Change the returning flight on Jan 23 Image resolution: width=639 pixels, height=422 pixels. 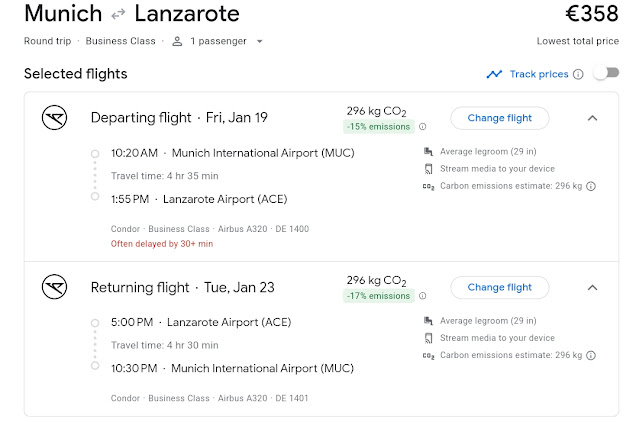coord(500,288)
